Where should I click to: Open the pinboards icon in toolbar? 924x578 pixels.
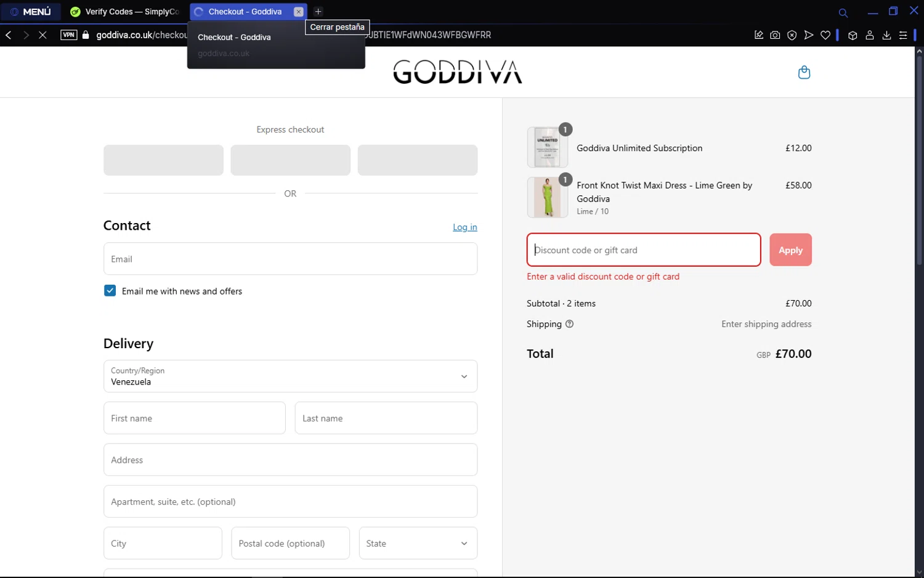759,35
